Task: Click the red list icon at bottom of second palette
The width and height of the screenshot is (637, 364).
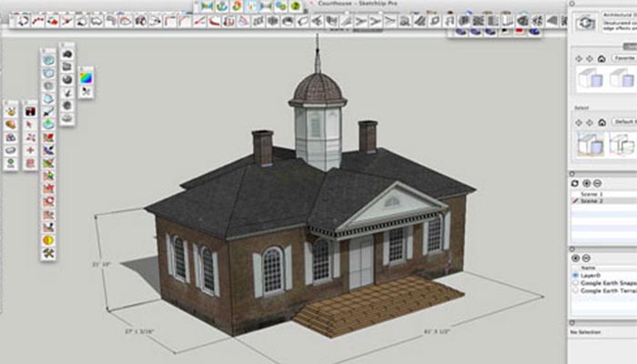Action: [30, 163]
